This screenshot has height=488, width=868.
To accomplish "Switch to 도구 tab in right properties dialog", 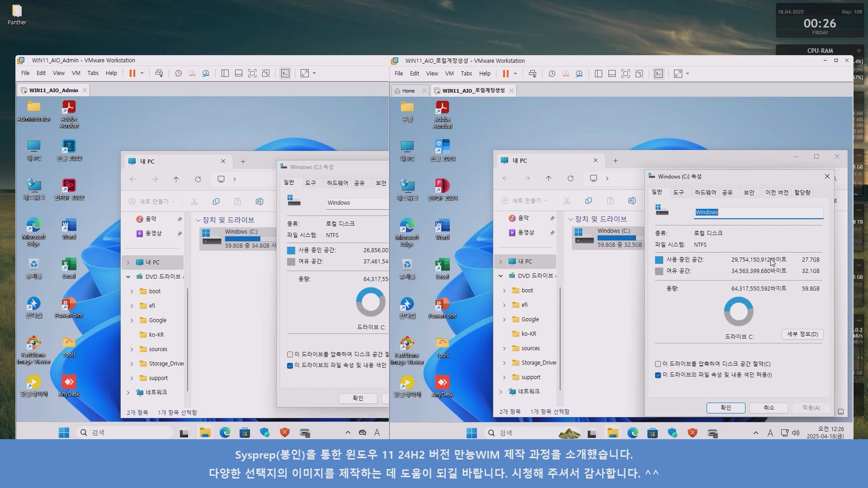I will tap(678, 192).
